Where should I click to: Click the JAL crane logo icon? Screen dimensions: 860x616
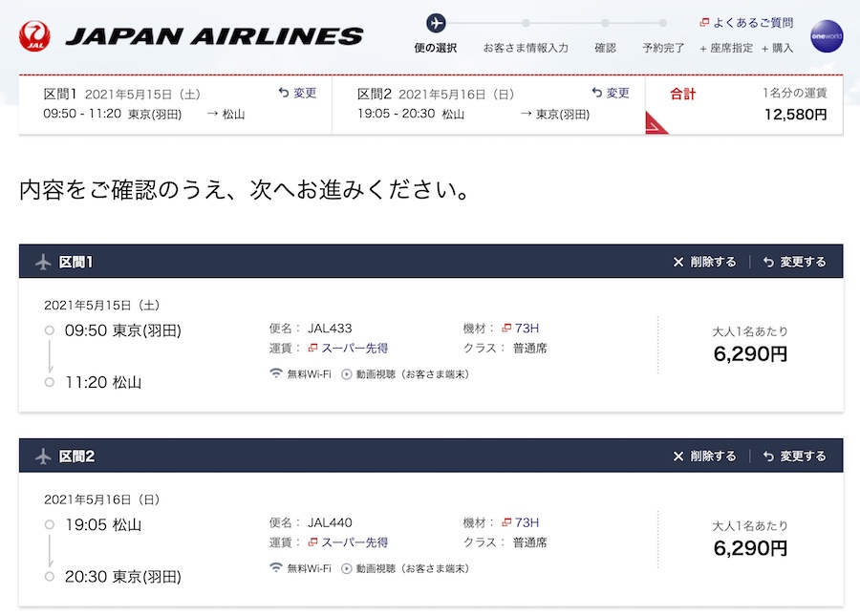tap(34, 36)
